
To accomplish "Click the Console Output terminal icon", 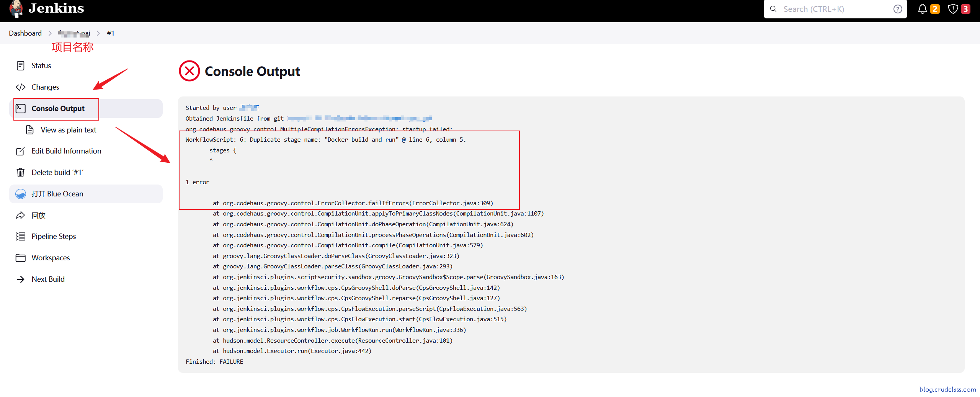I will coord(21,109).
